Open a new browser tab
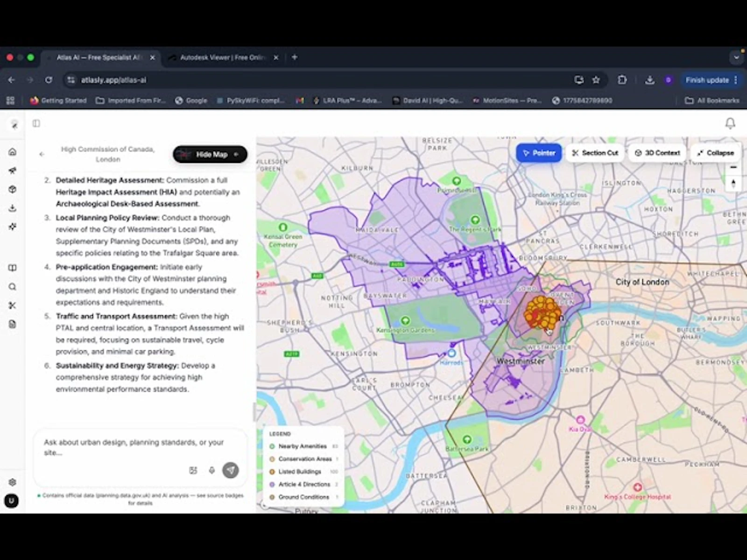Viewport: 747px width, 560px height. point(295,57)
